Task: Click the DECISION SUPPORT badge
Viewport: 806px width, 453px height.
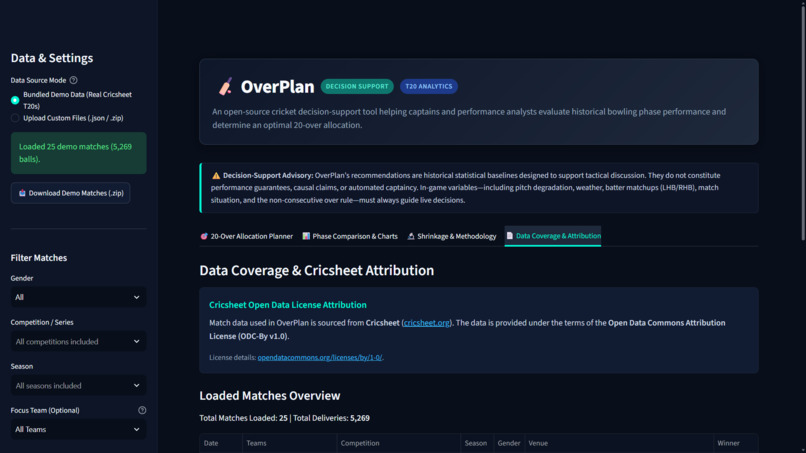Action: 357,86
